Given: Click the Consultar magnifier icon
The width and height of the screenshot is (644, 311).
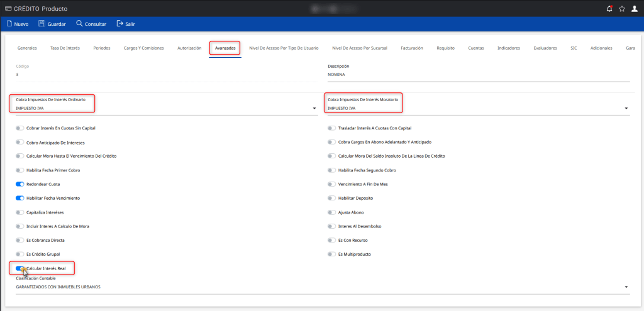Looking at the screenshot, I should click(x=79, y=24).
